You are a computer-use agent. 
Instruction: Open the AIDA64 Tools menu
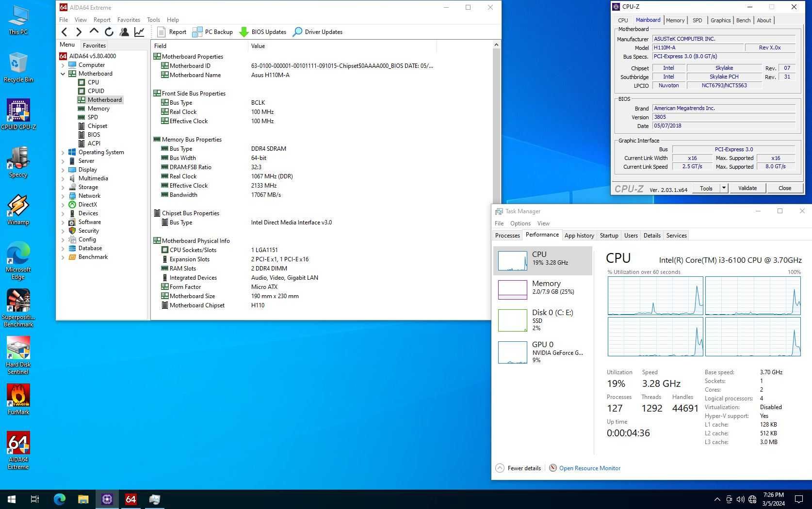click(x=153, y=20)
